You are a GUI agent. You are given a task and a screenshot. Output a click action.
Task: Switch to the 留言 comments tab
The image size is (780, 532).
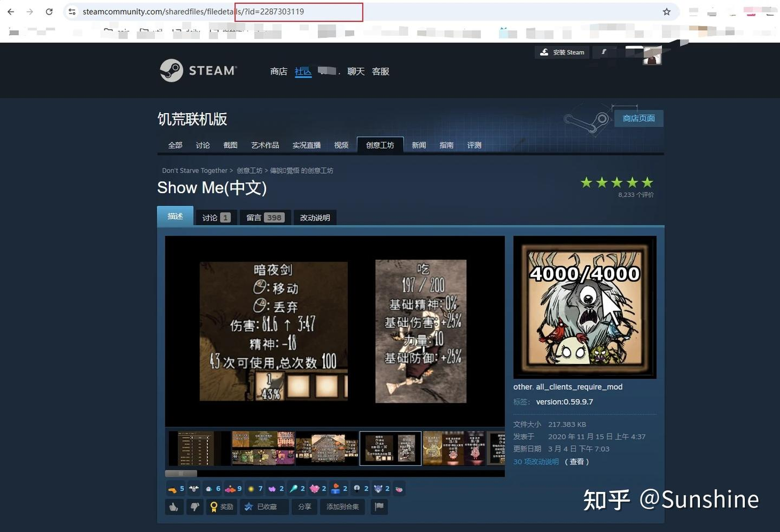tap(265, 218)
